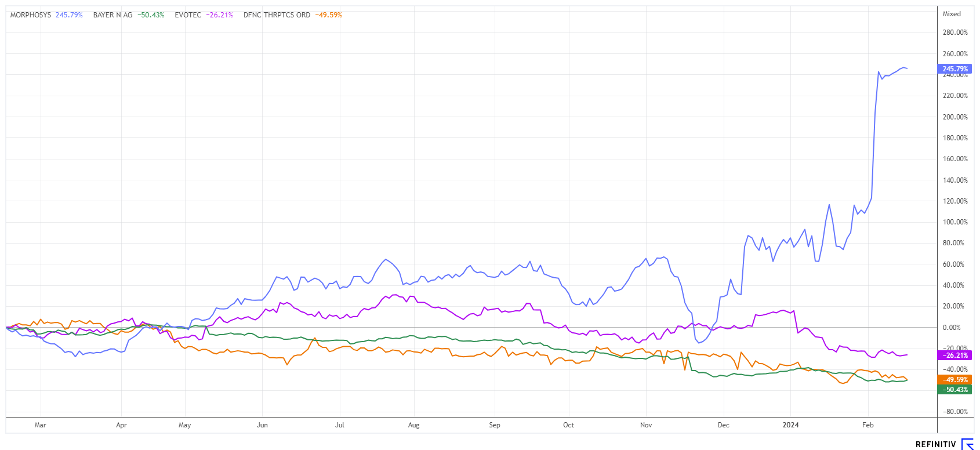This screenshot has width=980, height=450.
Task: Click the 2024 year marker on time axis
Action: tap(790, 425)
